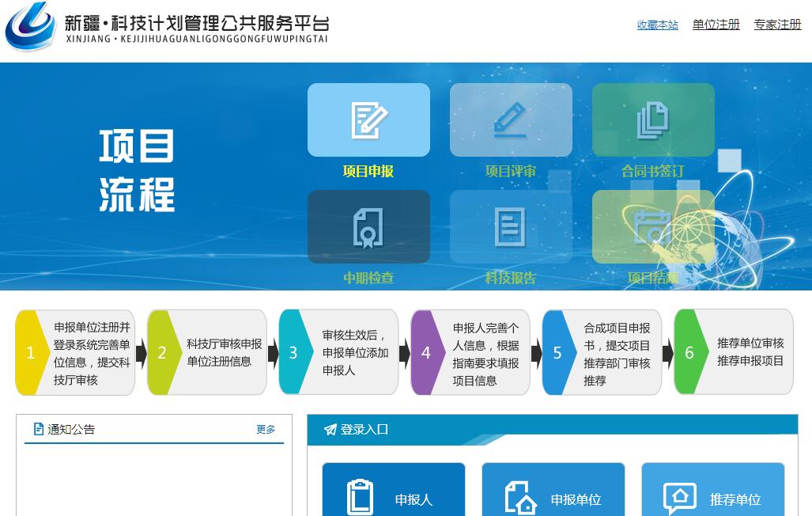Click the 推荐单位 login icon
The width and height of the screenshot is (812, 516).
tap(680, 498)
